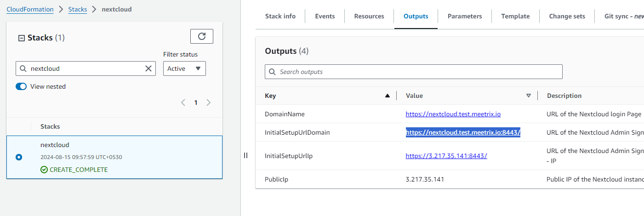
Task: Open the Resources tab
Action: [x=369, y=16]
